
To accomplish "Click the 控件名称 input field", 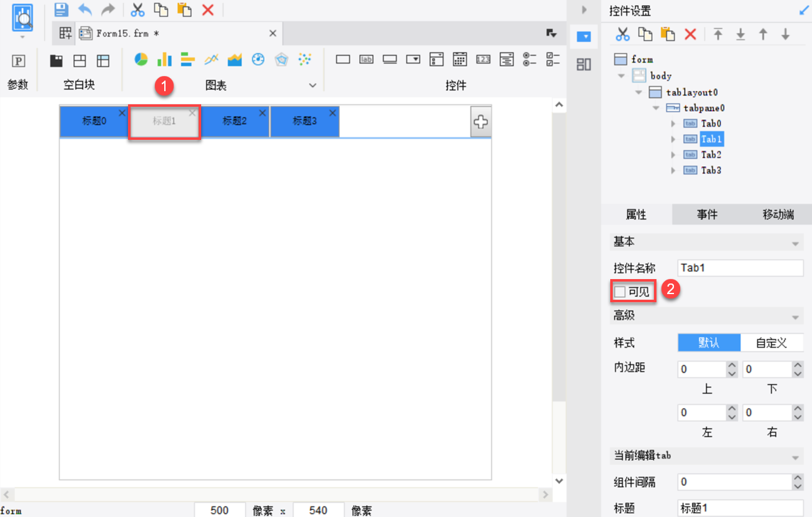I will pos(741,268).
